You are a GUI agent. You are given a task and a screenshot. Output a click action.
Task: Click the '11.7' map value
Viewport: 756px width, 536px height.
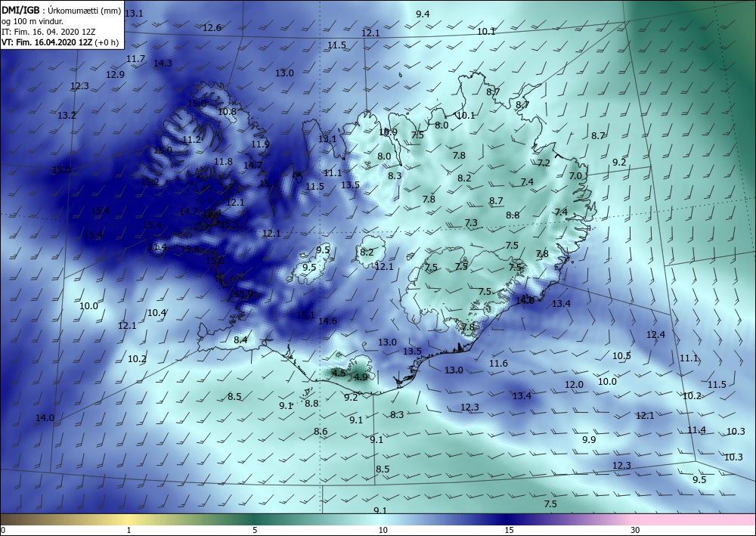pos(135,59)
